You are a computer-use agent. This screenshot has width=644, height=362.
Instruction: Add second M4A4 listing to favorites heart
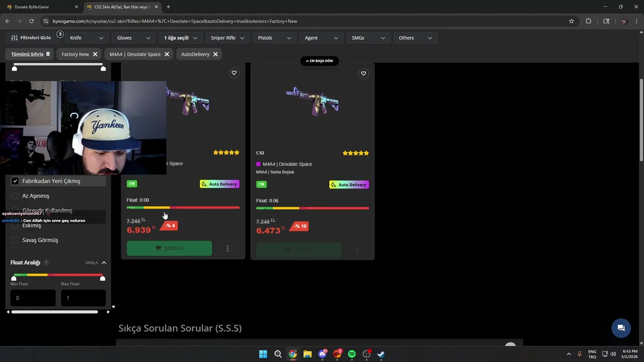363,73
